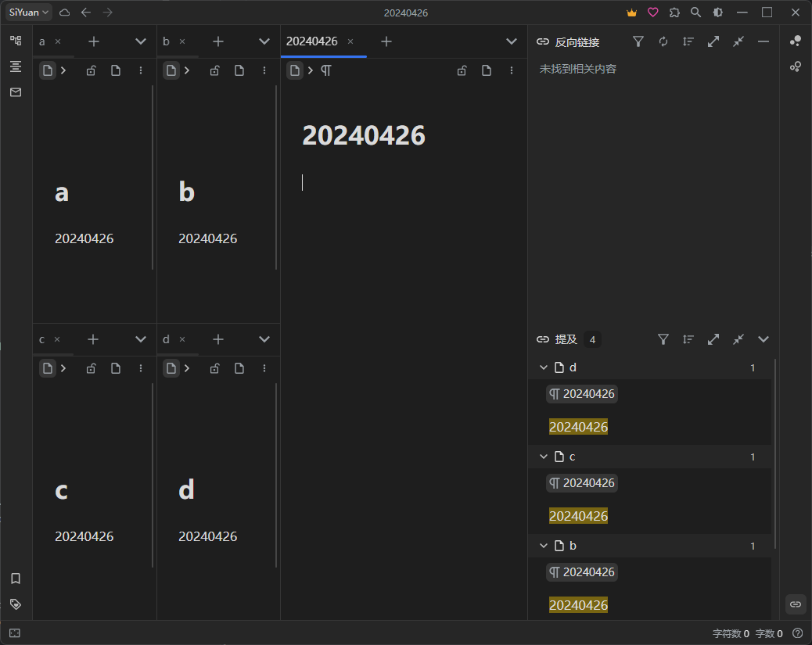The width and height of the screenshot is (812, 645).
Task: Open the outline panel in left sidebar
Action: (x=16, y=66)
